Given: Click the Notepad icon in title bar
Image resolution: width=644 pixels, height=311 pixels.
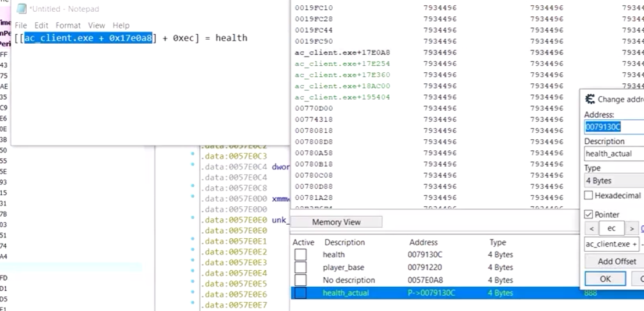Looking at the screenshot, I should [x=20, y=9].
